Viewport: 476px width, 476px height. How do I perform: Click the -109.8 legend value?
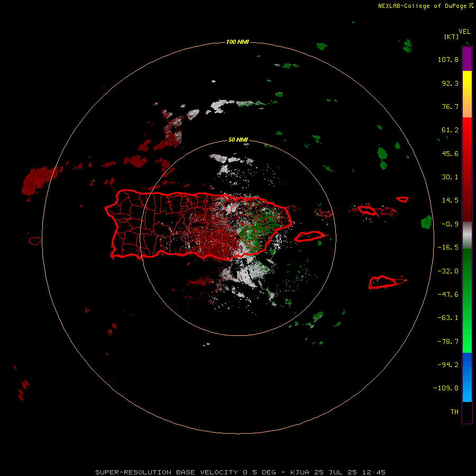446,388
